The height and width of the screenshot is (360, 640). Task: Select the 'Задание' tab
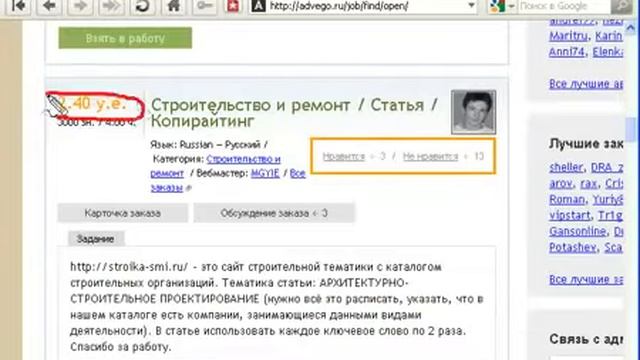tap(96, 239)
